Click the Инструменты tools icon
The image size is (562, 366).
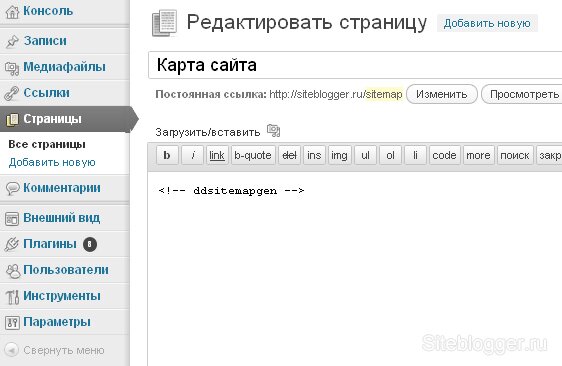[x=12, y=297]
